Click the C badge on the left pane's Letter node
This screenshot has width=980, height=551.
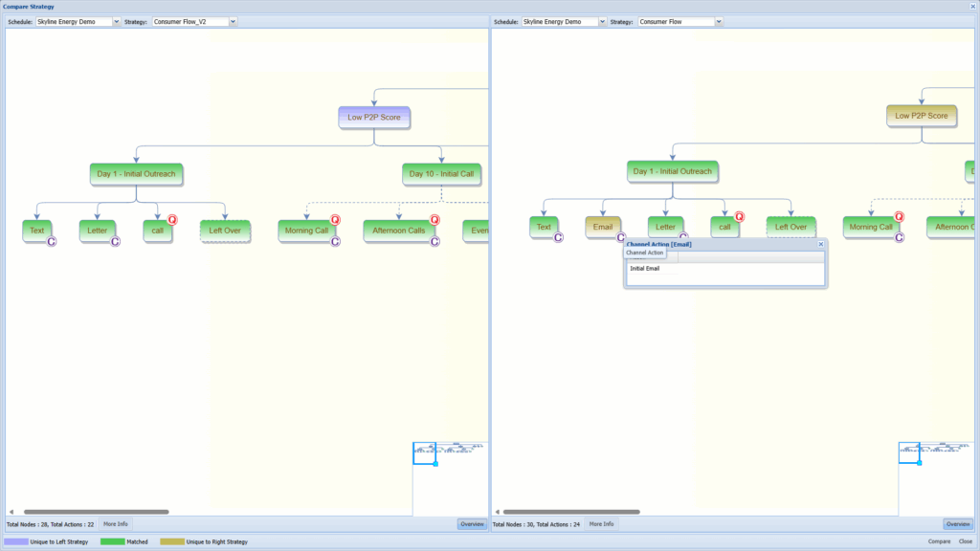(115, 241)
